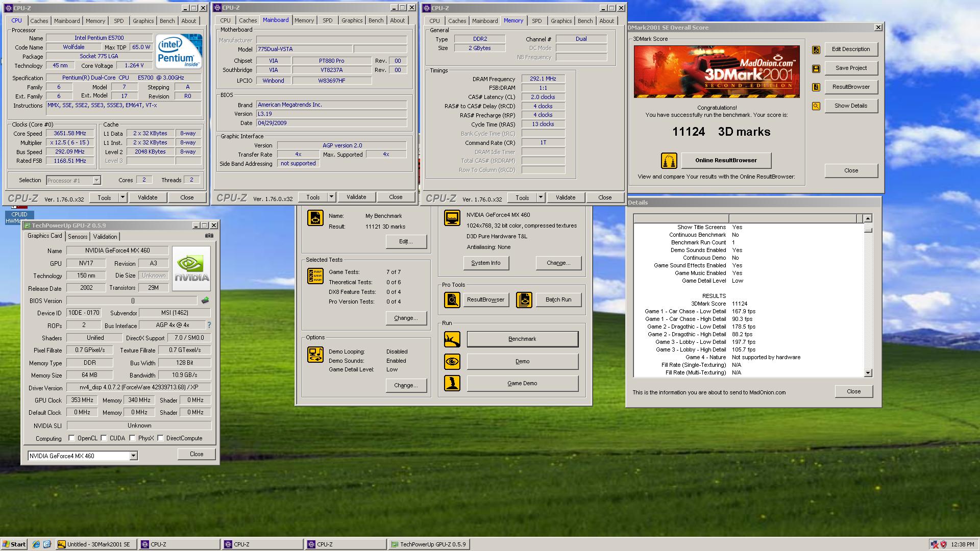Click Change under display settings
Screen dimensions: 980x551
click(x=558, y=263)
